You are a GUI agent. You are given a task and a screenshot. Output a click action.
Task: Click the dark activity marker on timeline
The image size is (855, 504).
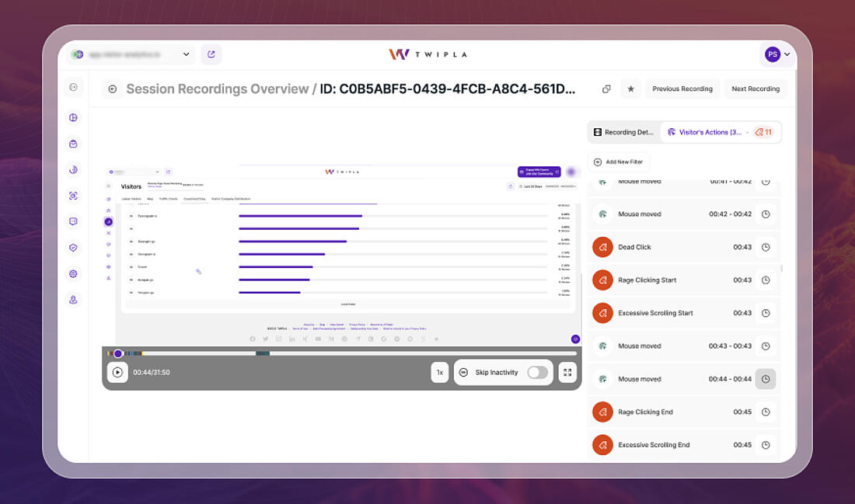click(x=263, y=353)
